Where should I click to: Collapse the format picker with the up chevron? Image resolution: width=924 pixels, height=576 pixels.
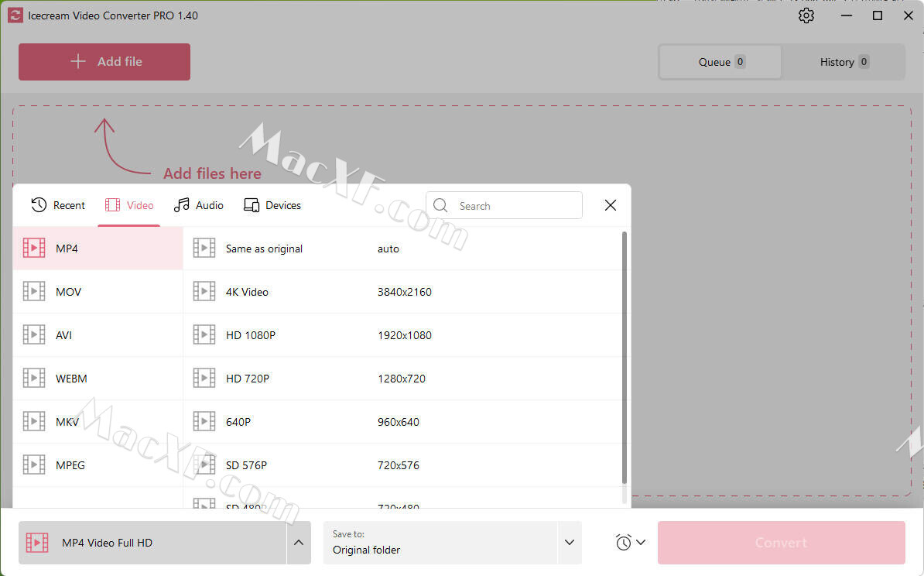299,543
